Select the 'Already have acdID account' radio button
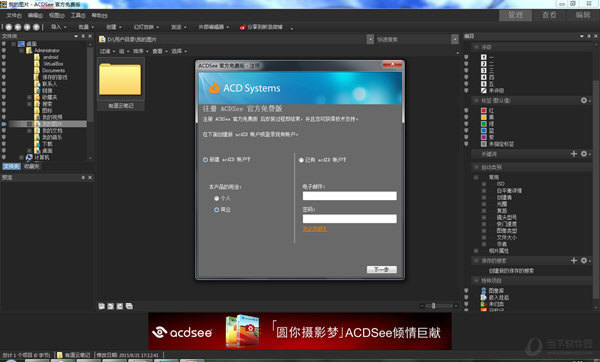The height and width of the screenshot is (362, 600). (301, 160)
